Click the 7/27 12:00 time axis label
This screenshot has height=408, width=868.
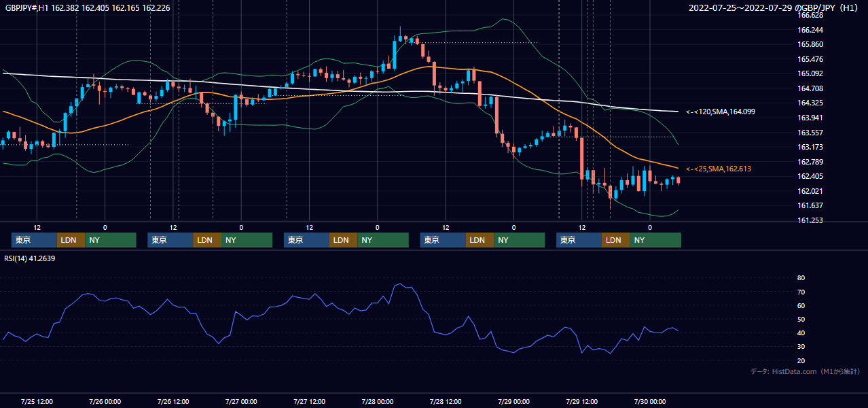tap(309, 401)
